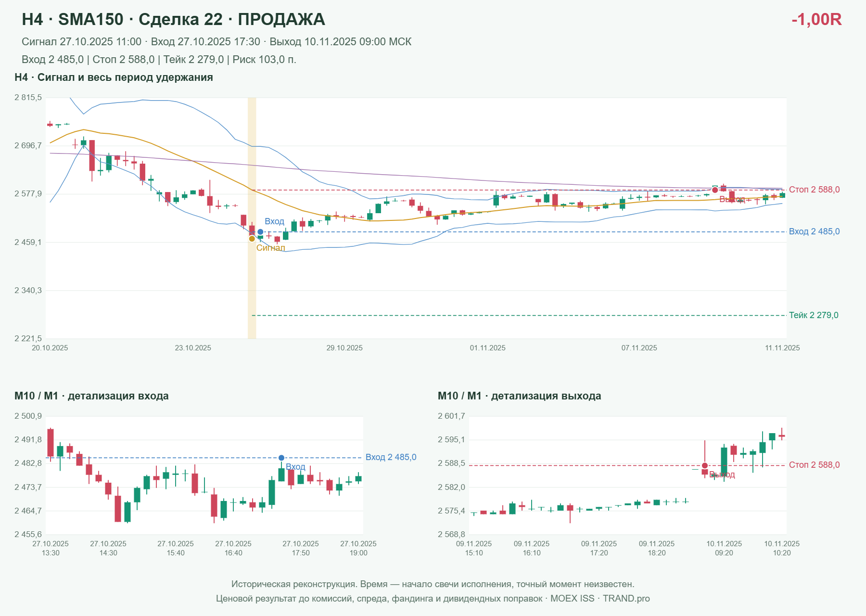Image resolution: width=866 pixels, height=616 pixels.
Task: Click heading 'M10 / M1 · детализация выхода'
Action: point(520,396)
